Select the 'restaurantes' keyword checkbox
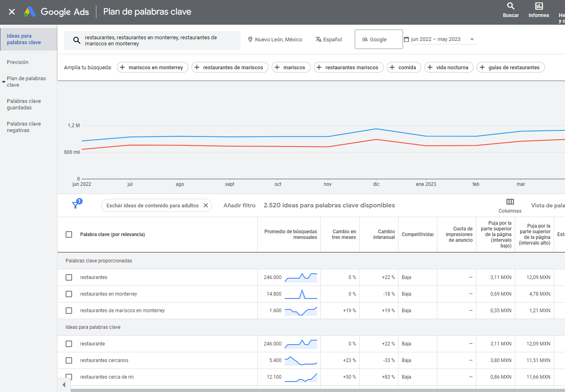The height and width of the screenshot is (392, 565). pos(69,277)
